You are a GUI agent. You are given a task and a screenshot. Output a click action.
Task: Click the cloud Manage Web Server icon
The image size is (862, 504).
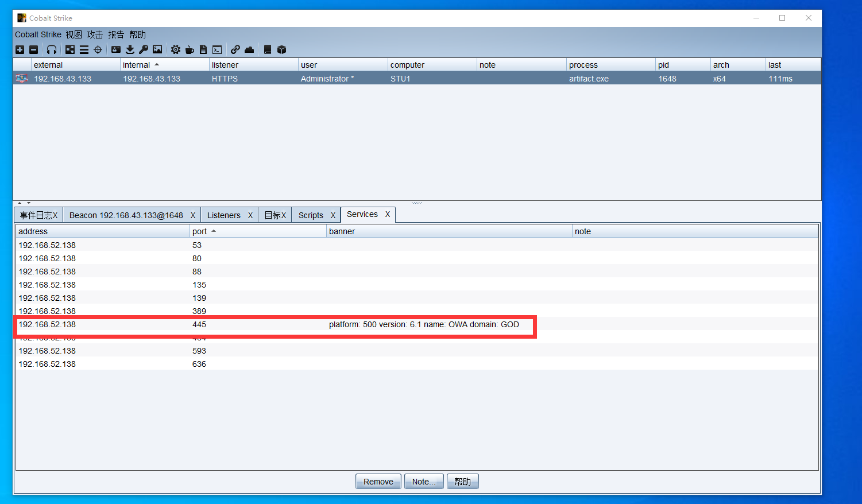249,49
